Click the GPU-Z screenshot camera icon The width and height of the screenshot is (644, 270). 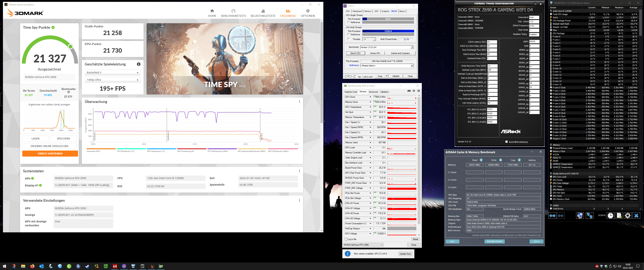(409, 91)
